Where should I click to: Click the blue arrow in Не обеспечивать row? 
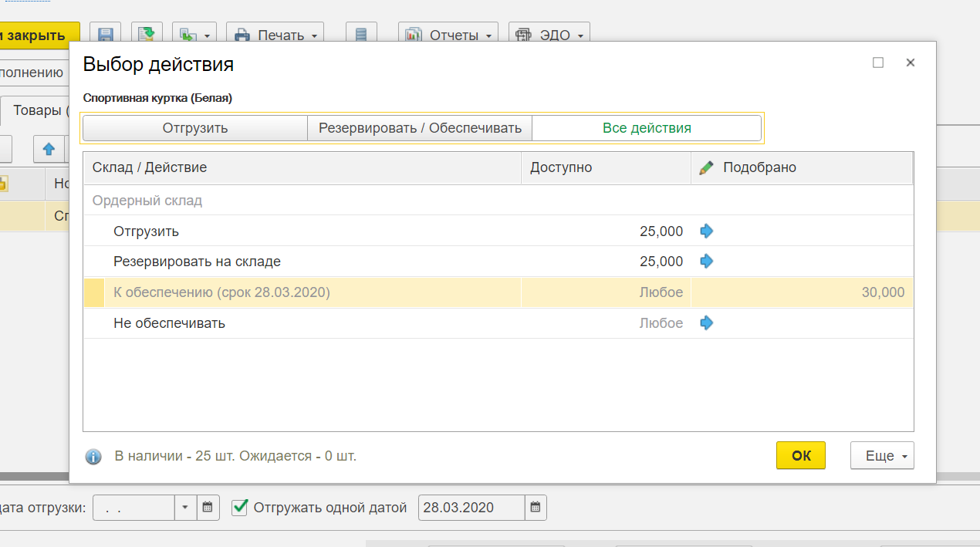pyautogui.click(x=706, y=323)
